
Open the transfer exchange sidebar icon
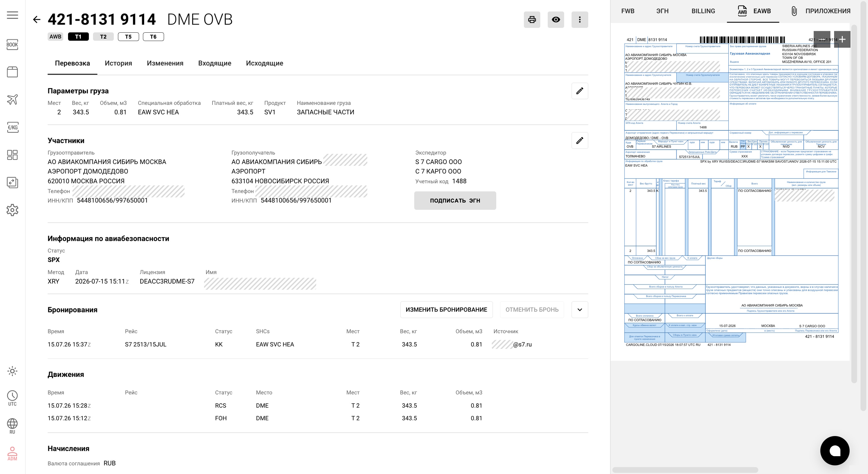coord(12,182)
